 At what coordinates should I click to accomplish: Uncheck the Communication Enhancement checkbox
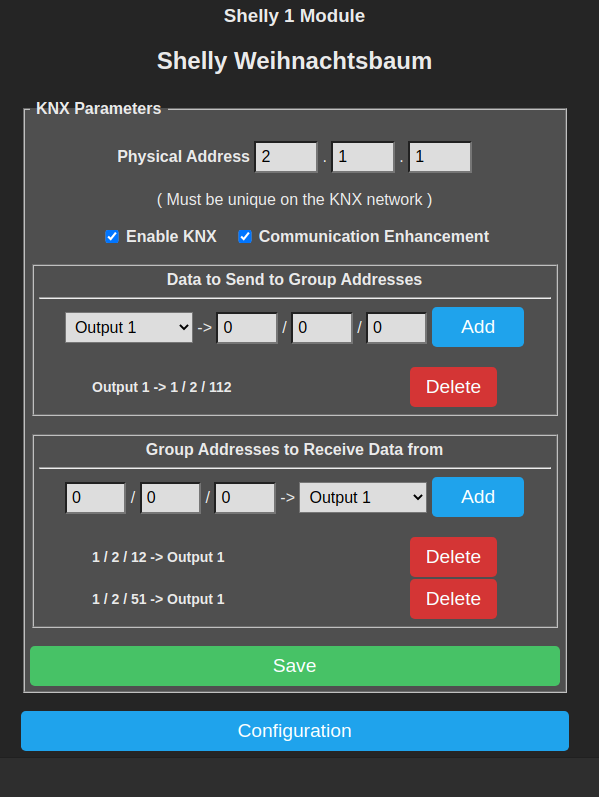(245, 237)
